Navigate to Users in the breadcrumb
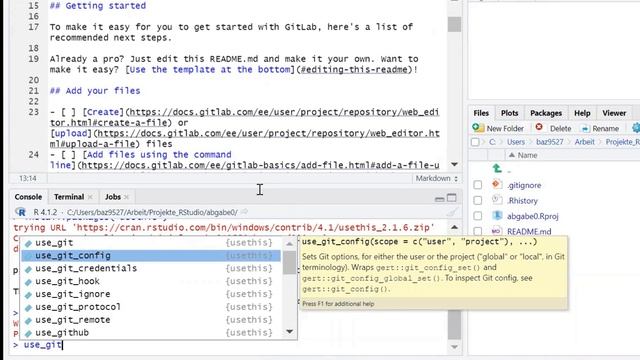Screen dimensions: 640x360 [516, 142]
